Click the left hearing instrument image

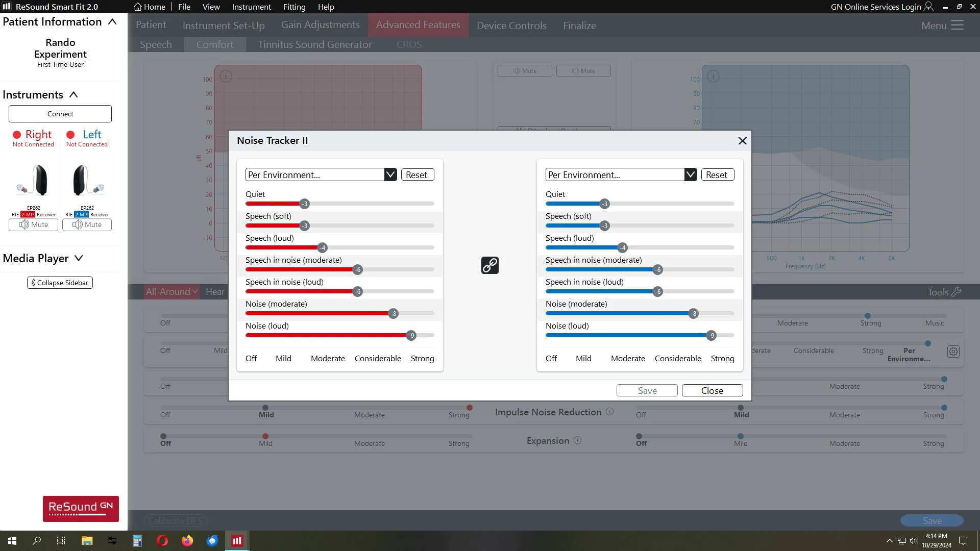pos(87,181)
